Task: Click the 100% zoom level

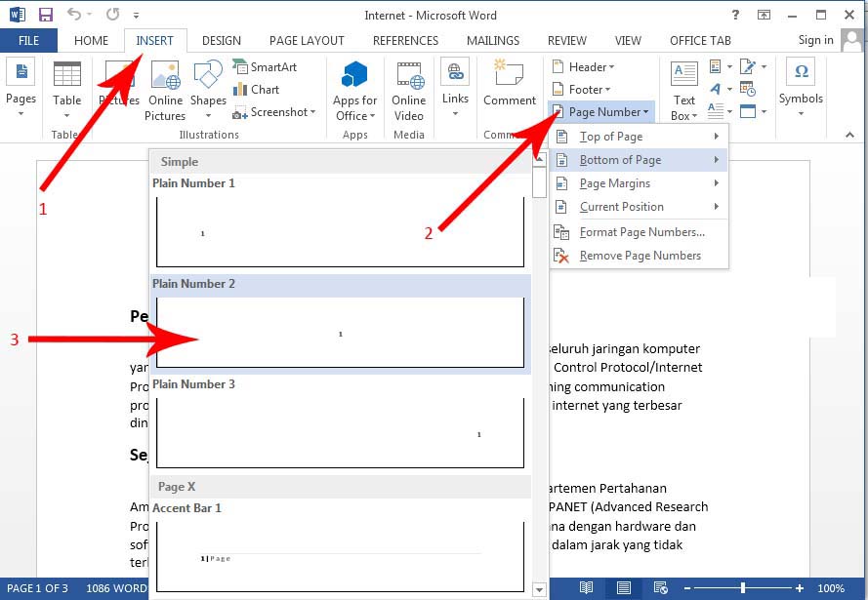Action: pos(831,588)
